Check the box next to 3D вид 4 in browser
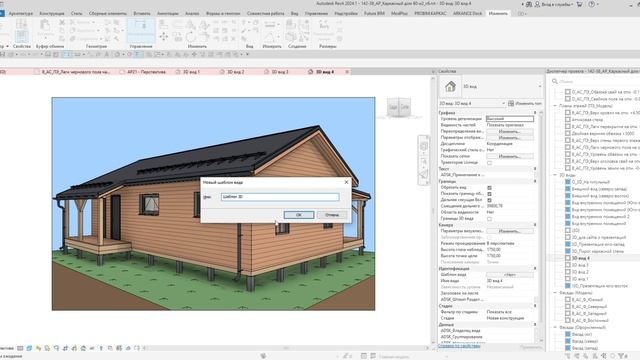 [568, 258]
